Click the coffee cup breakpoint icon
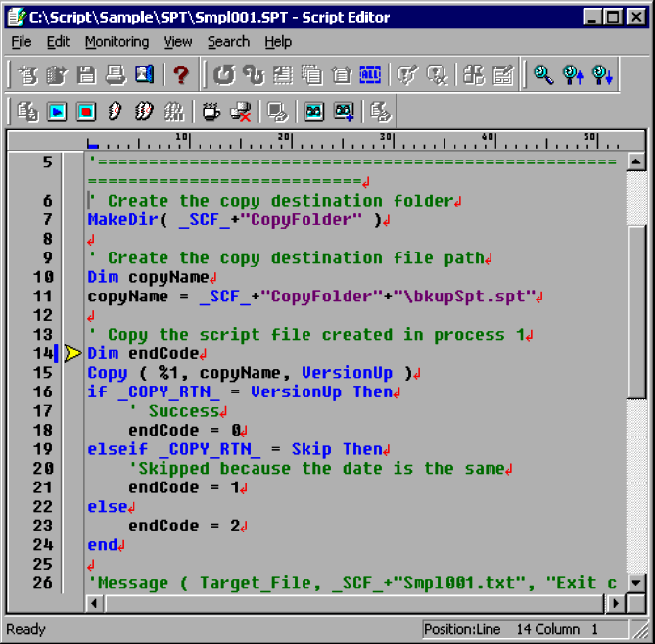655x644 pixels. [x=211, y=112]
